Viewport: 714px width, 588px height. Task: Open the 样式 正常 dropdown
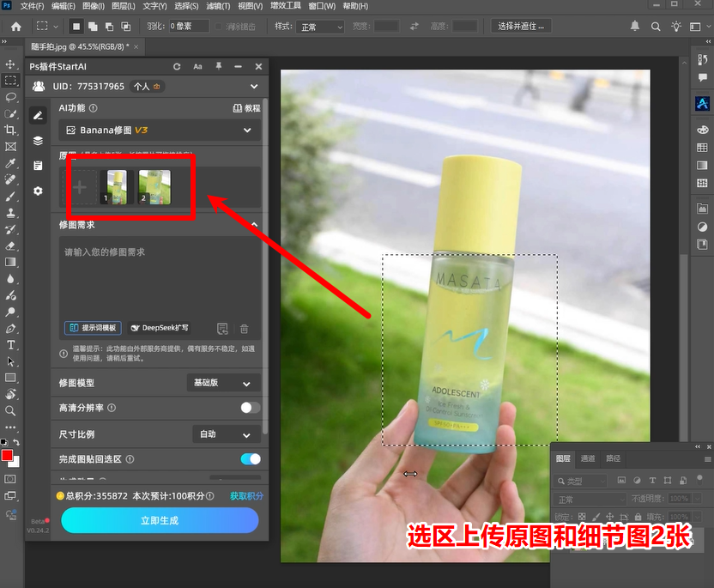point(320,27)
